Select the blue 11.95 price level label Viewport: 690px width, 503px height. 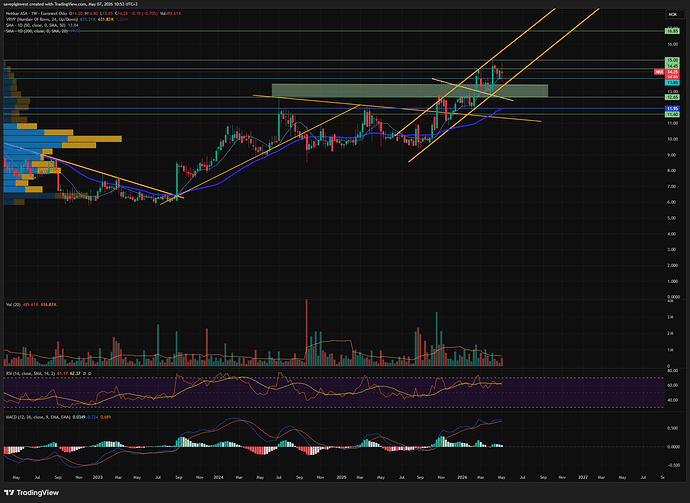672,108
